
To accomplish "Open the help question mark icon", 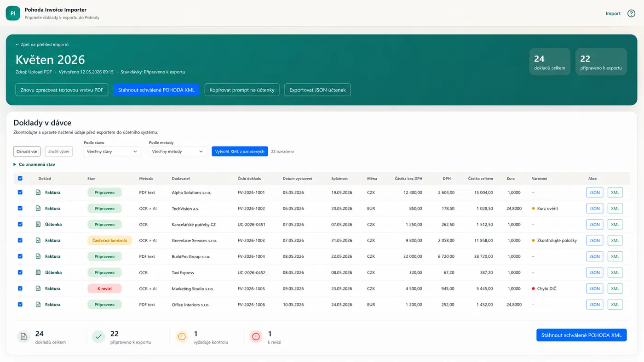I will click(x=631, y=13).
